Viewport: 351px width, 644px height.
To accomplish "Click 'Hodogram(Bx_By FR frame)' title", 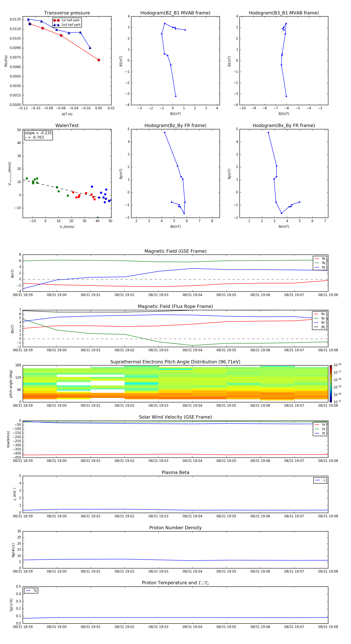I will click(284, 125).
